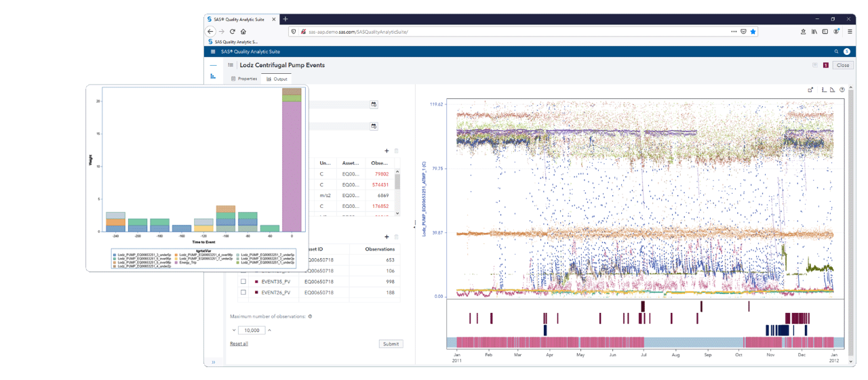
Task: Open the Firefox account icon
Action: coord(837,32)
